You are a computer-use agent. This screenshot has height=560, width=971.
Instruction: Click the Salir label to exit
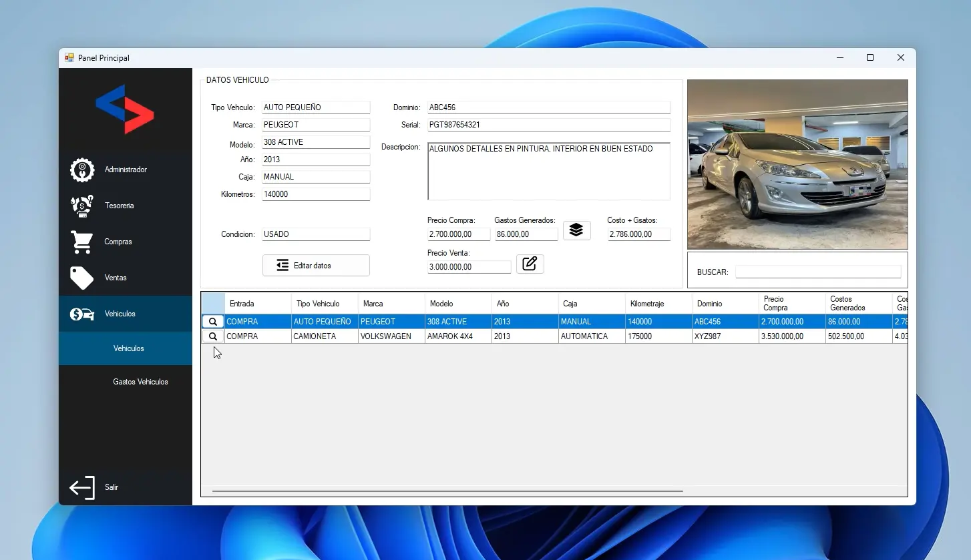tap(112, 488)
